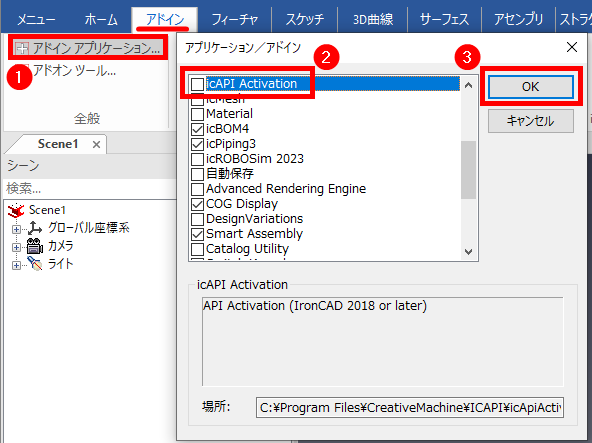Select the Material list entry text

click(229, 114)
